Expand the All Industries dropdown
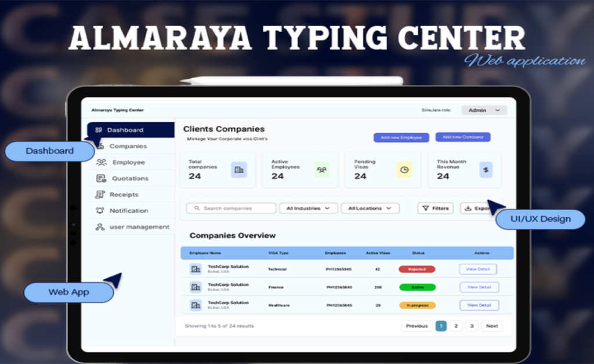 [x=308, y=208]
